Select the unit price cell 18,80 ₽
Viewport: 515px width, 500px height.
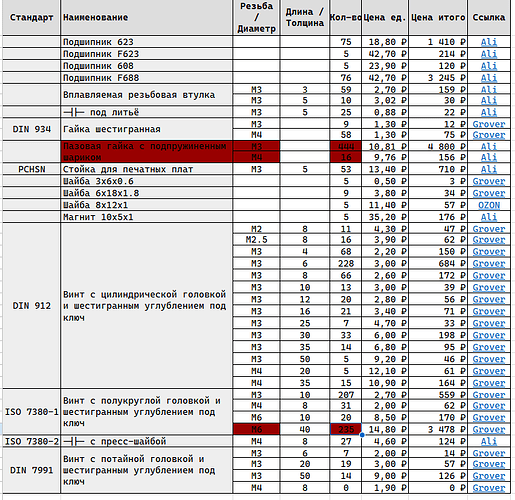click(x=385, y=42)
